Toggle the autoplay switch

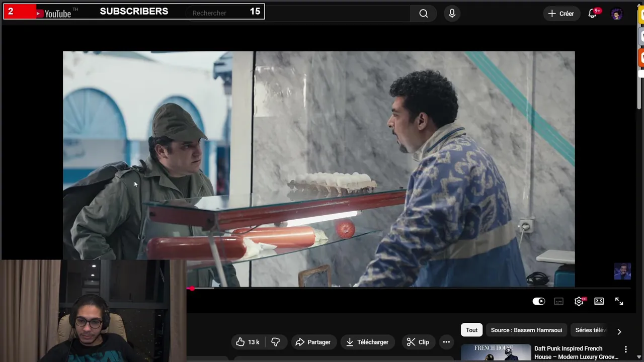tap(539, 301)
